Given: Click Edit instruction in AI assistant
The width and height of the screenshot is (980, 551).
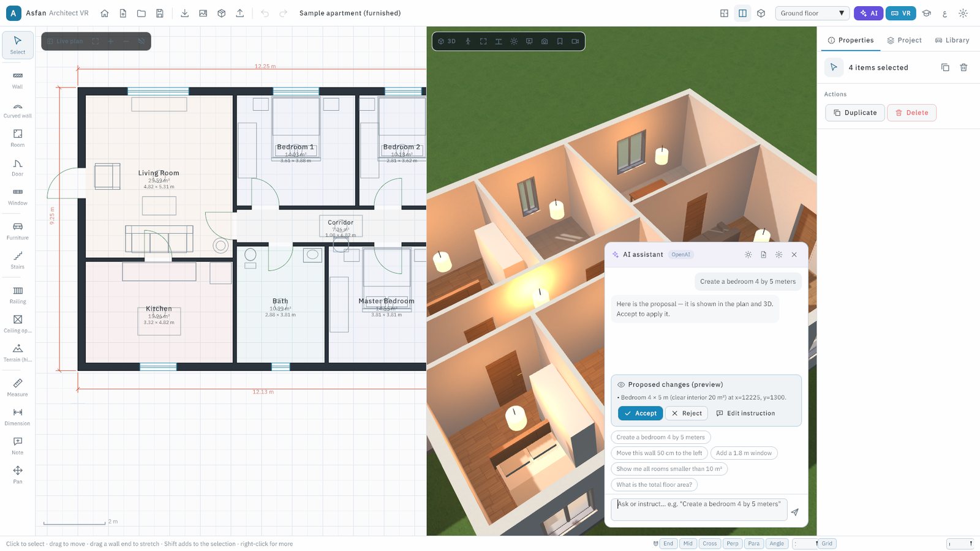Looking at the screenshot, I should pos(745,413).
